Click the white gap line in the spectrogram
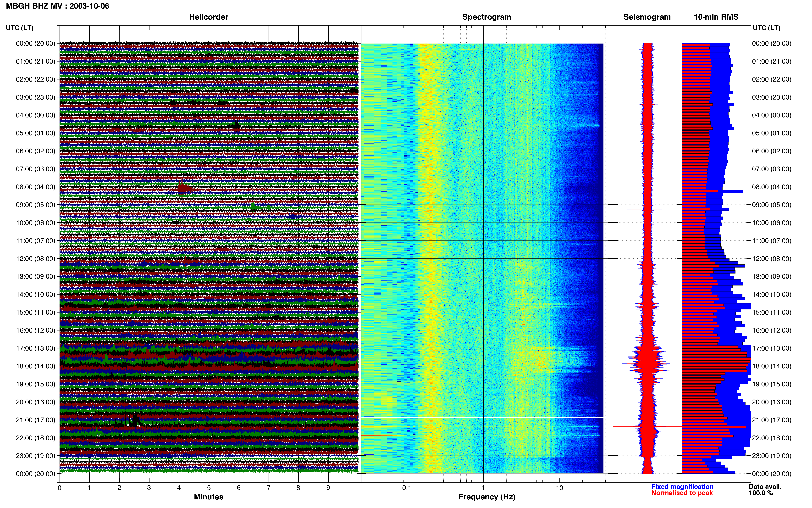 (x=482, y=417)
